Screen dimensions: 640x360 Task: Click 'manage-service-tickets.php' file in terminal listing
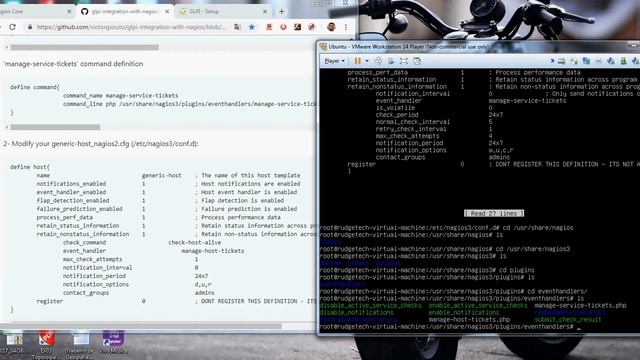[580, 305]
